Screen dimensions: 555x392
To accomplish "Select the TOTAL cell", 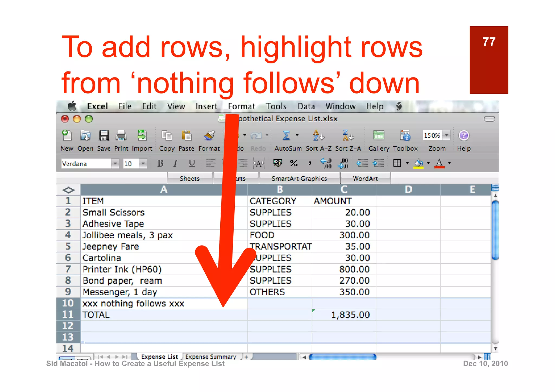I will click(164, 315).
